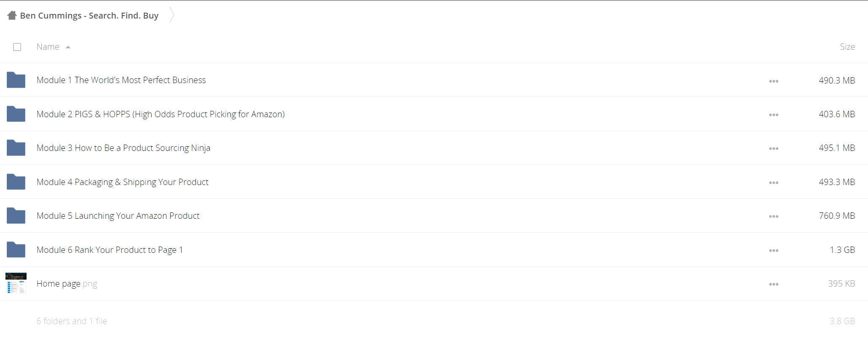
Task: Open Module 6 Rank Your Product folder icon
Action: tap(16, 250)
